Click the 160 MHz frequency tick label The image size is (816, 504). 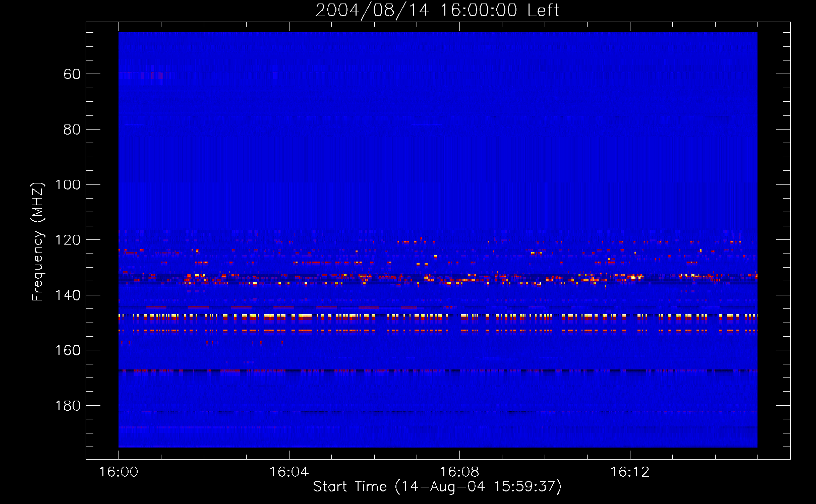pos(68,350)
